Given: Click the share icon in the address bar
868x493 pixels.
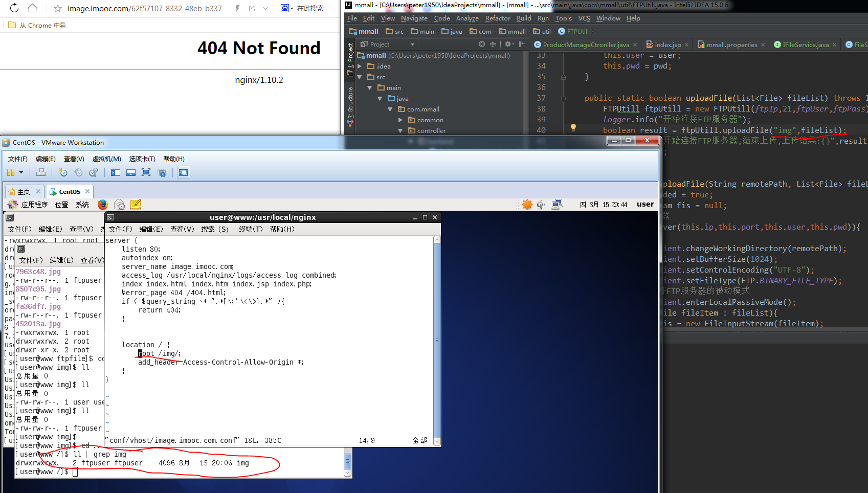Looking at the screenshot, I should [252, 8].
